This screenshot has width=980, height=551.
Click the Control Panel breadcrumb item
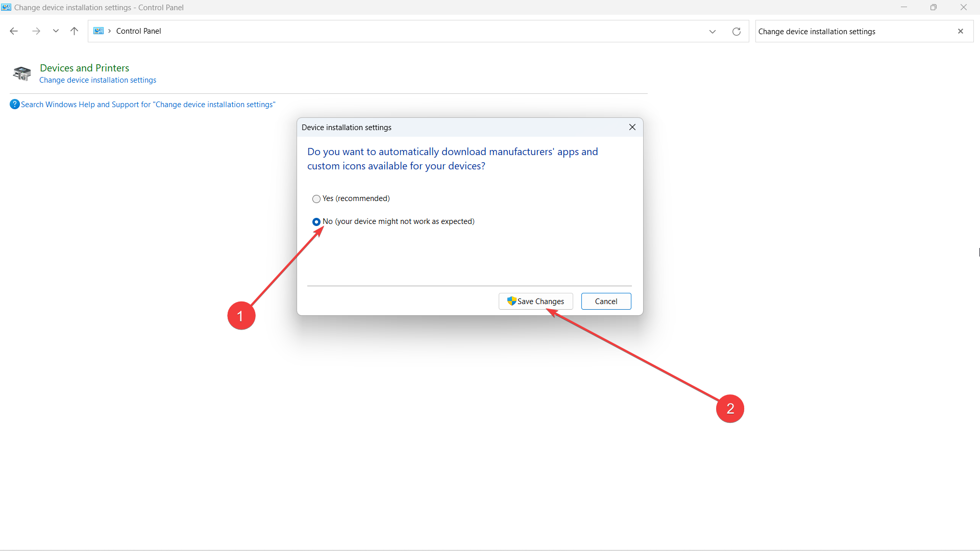[138, 31]
